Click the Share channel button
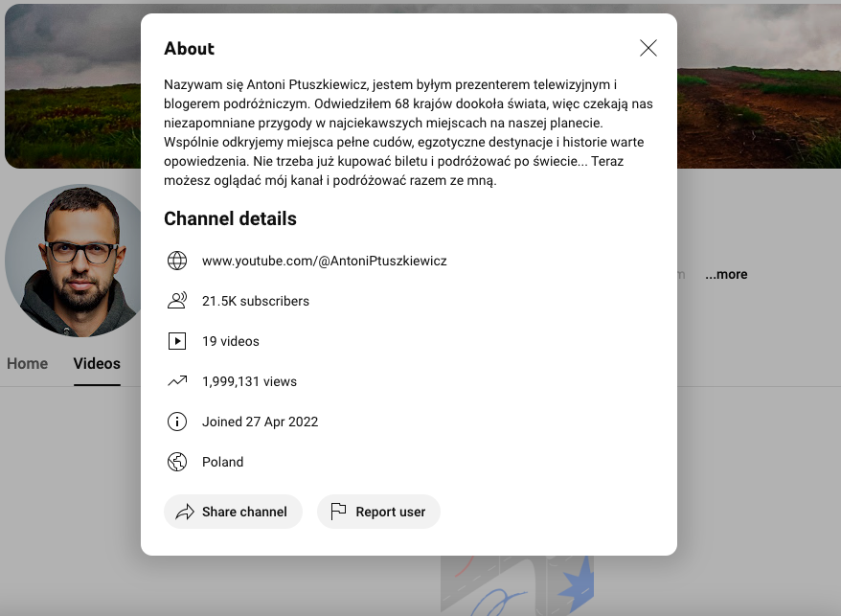The width and height of the screenshot is (841, 616). (x=233, y=512)
